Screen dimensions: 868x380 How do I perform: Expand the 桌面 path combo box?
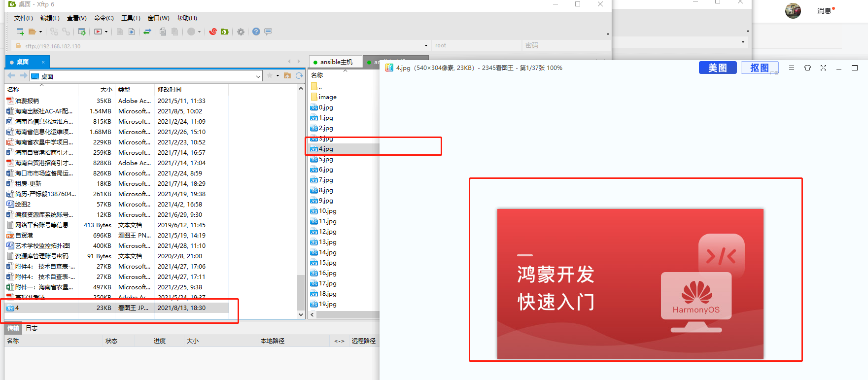(x=258, y=76)
